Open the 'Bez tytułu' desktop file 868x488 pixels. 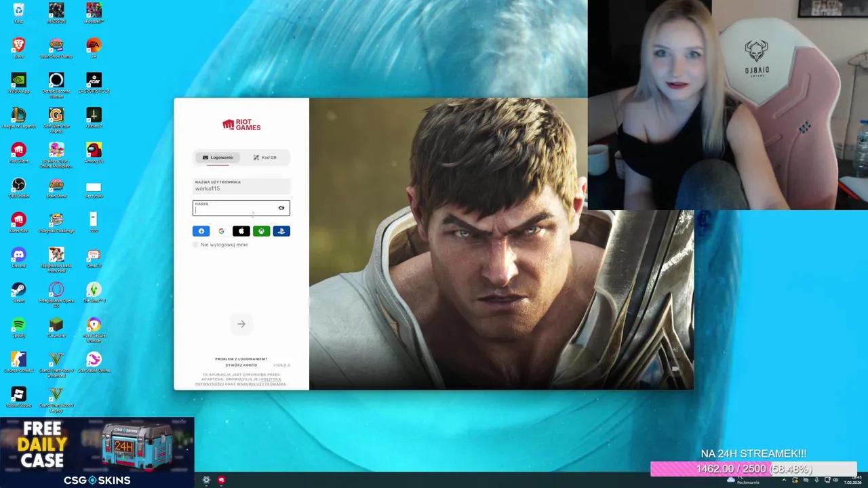pyautogui.click(x=94, y=190)
